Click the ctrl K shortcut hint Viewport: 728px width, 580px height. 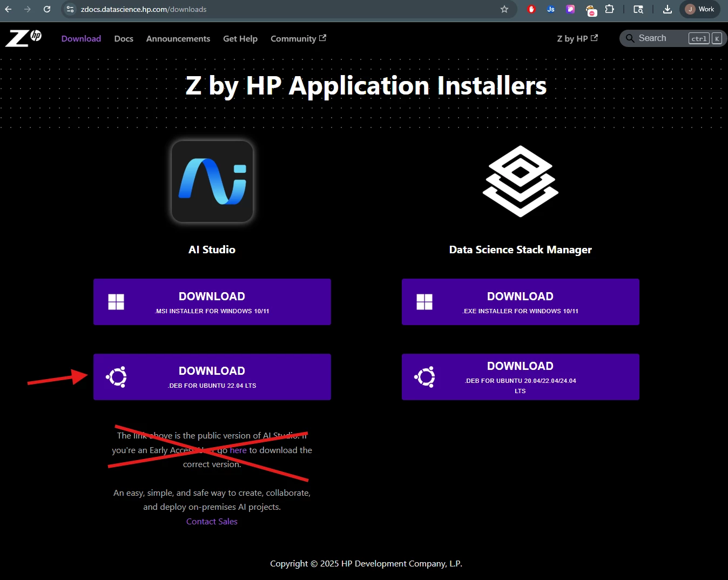705,38
